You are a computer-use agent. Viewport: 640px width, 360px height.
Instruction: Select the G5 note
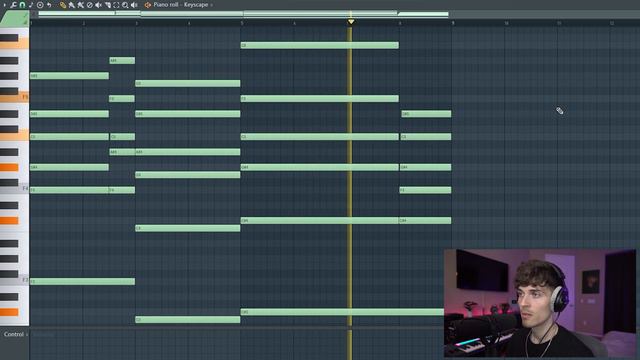[x=188, y=83]
